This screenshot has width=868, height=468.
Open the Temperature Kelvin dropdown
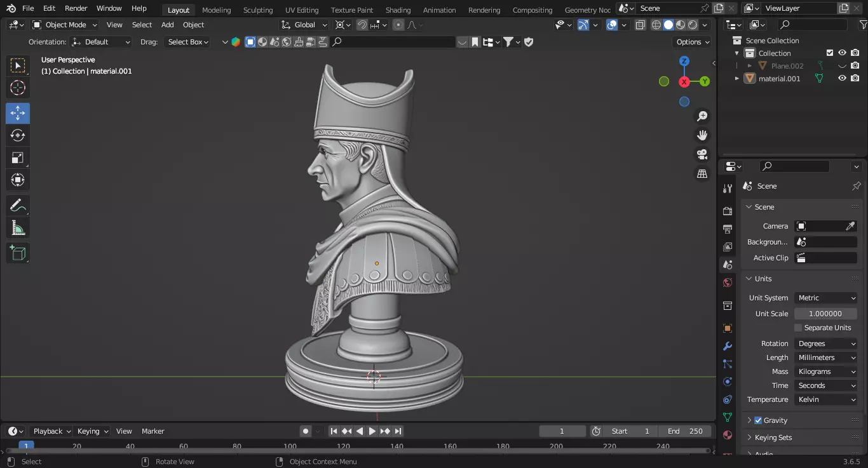[825, 399]
